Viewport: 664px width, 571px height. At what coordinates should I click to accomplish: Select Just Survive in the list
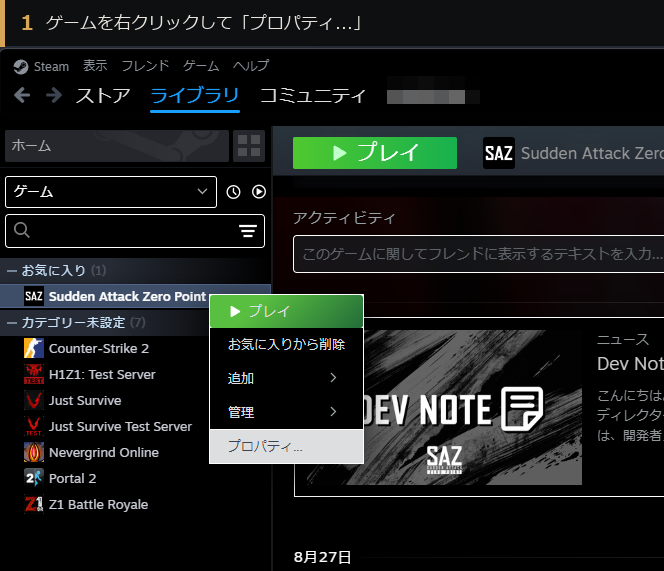[x=85, y=400]
